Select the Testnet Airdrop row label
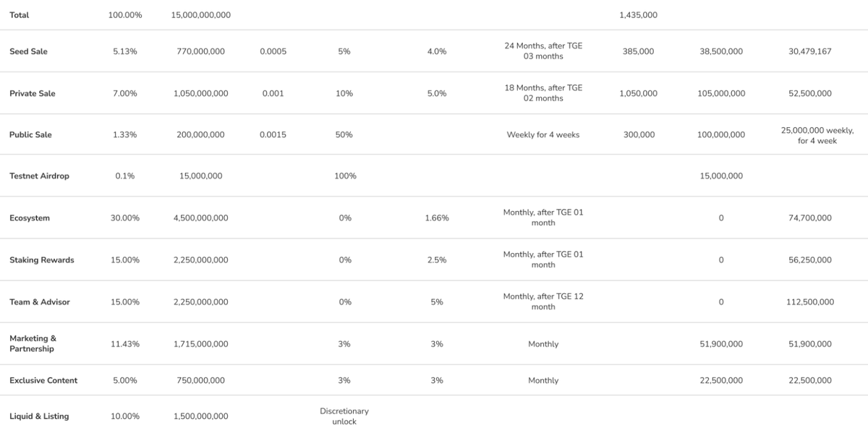The width and height of the screenshot is (868, 430). [x=39, y=176]
